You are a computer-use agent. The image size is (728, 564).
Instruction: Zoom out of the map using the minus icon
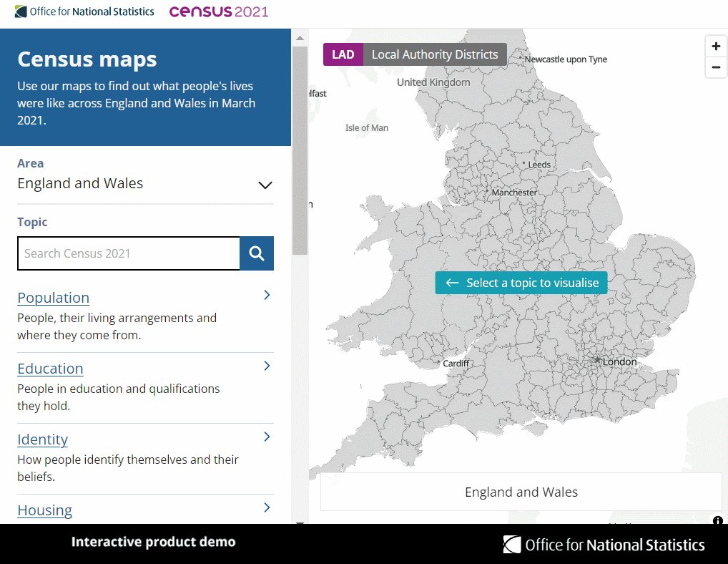715,67
